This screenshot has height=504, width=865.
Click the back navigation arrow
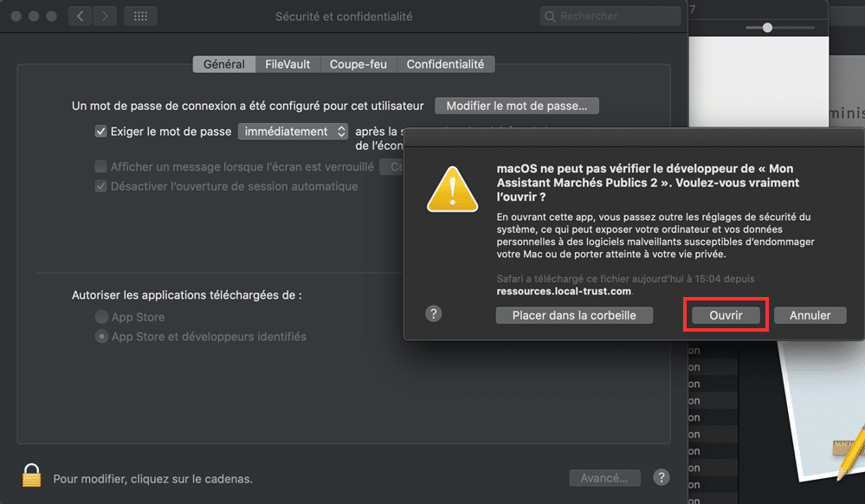pyautogui.click(x=80, y=16)
